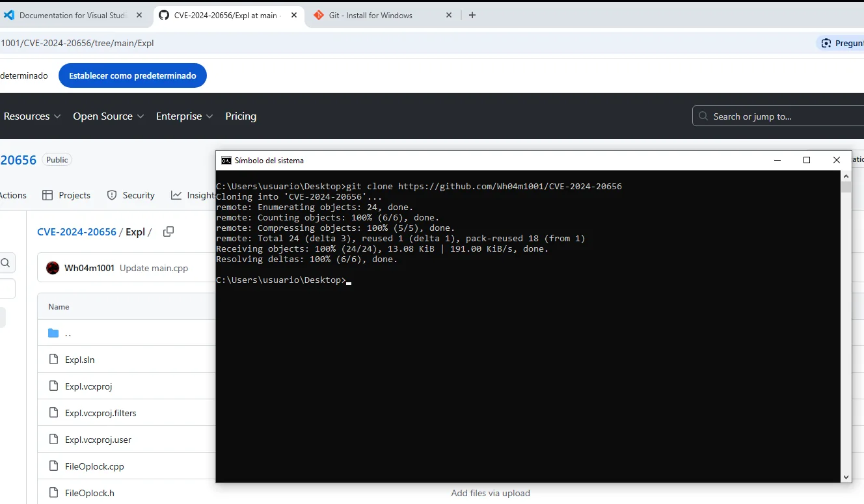
Task: Expand the Enterprise menu
Action: tap(184, 116)
